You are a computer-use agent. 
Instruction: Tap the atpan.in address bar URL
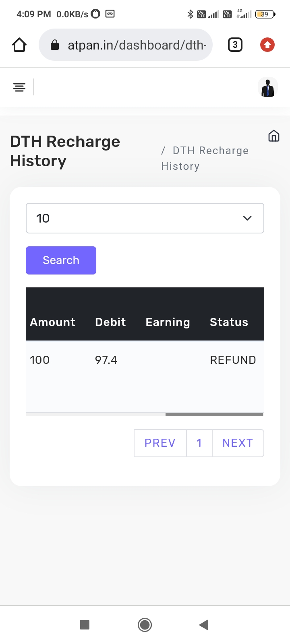[x=137, y=45]
